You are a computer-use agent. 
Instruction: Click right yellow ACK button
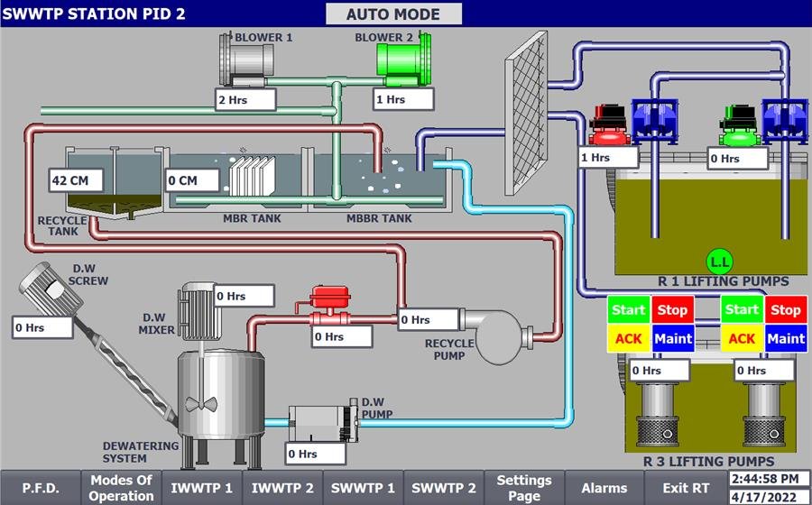coord(742,338)
